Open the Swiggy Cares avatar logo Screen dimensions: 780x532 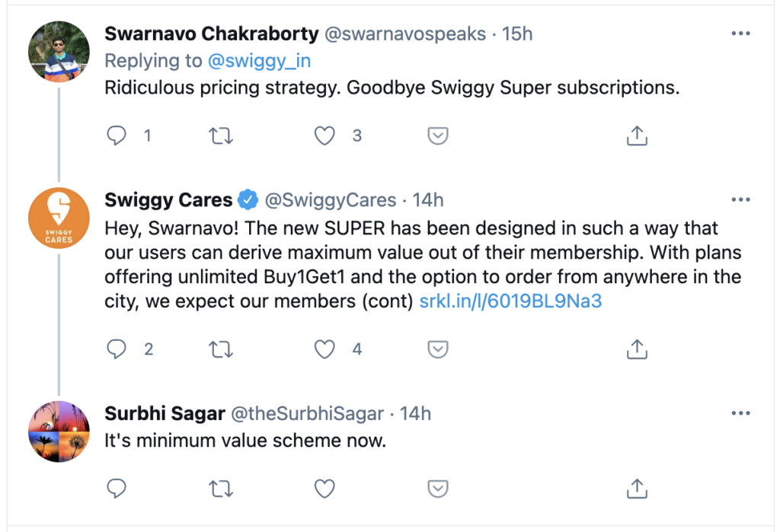[x=59, y=218]
